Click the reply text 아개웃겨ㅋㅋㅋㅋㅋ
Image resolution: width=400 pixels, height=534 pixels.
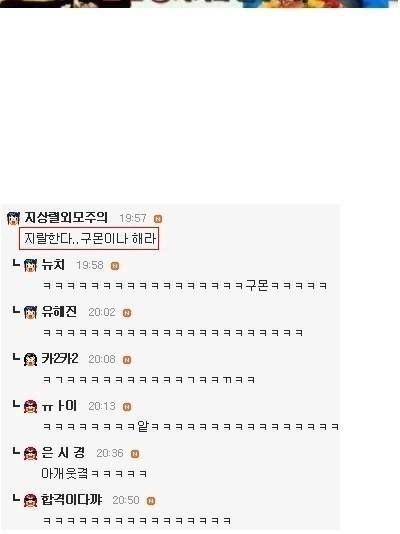(94, 473)
